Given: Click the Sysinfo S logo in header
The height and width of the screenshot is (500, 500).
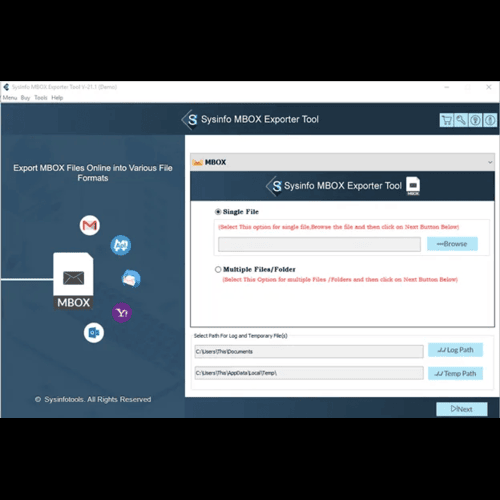Looking at the screenshot, I should point(190,120).
